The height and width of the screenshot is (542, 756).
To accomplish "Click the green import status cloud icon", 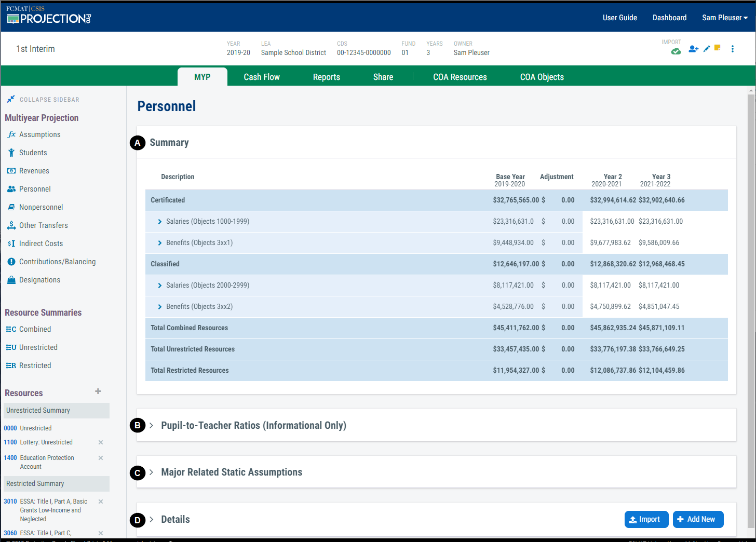I will pyautogui.click(x=676, y=51).
